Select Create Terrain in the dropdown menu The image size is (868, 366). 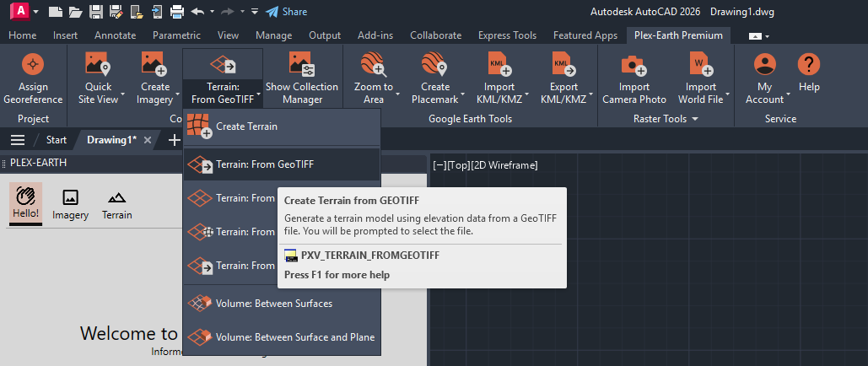pyautogui.click(x=283, y=126)
